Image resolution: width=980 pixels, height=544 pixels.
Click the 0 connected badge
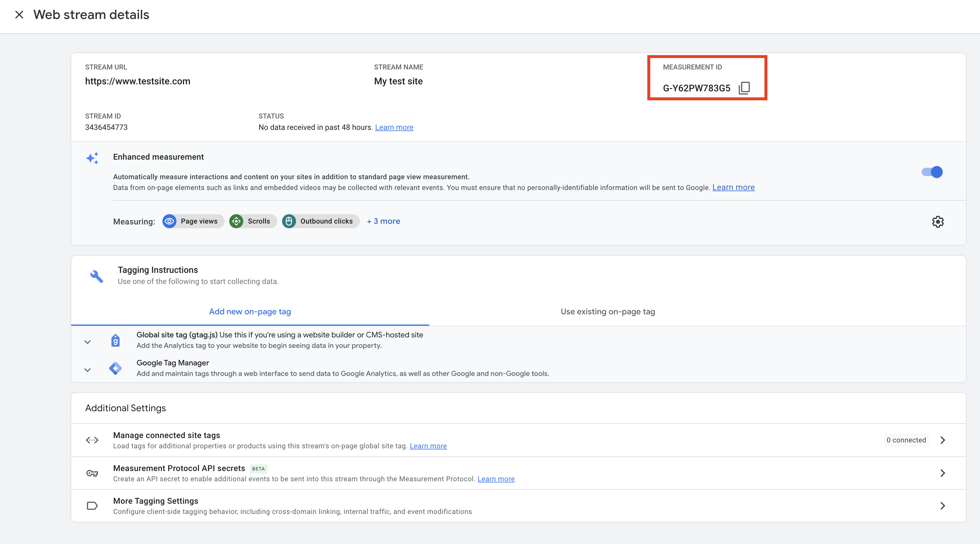906,440
